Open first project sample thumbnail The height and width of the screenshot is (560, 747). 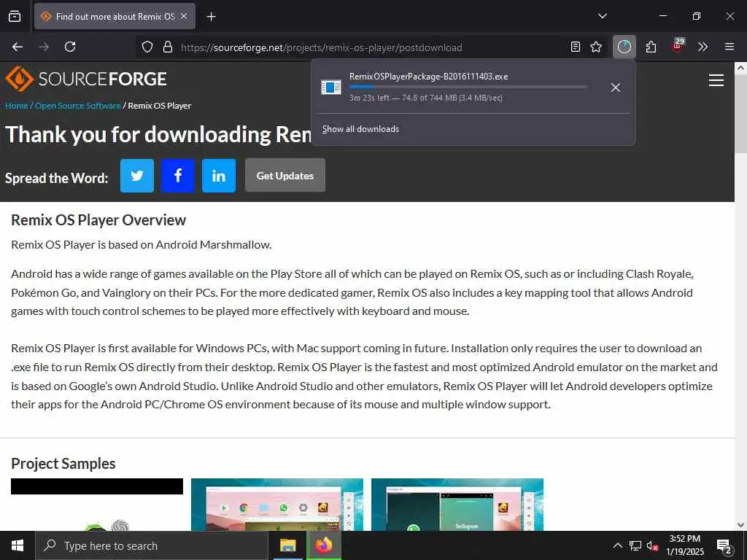click(97, 505)
